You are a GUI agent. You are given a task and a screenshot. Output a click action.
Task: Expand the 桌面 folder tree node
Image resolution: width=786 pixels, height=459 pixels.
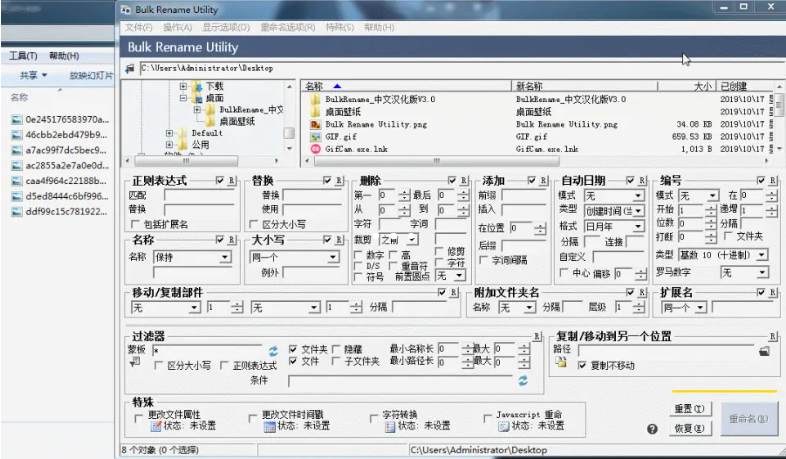click(184, 99)
